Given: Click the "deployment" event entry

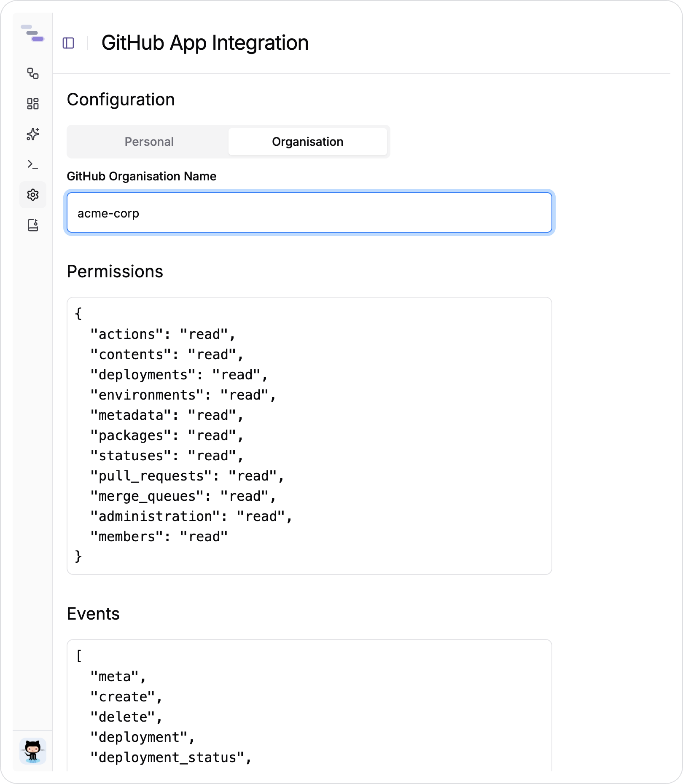Looking at the screenshot, I should point(143,737).
